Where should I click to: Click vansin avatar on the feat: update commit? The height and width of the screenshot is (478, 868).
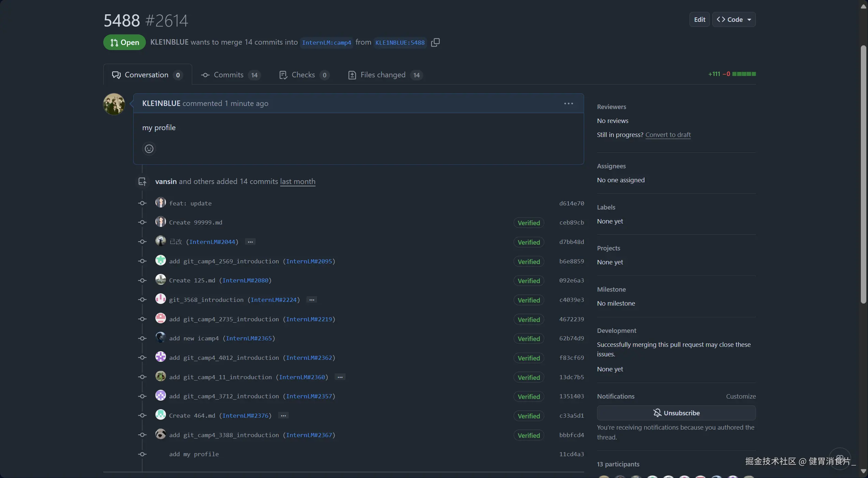tap(161, 203)
